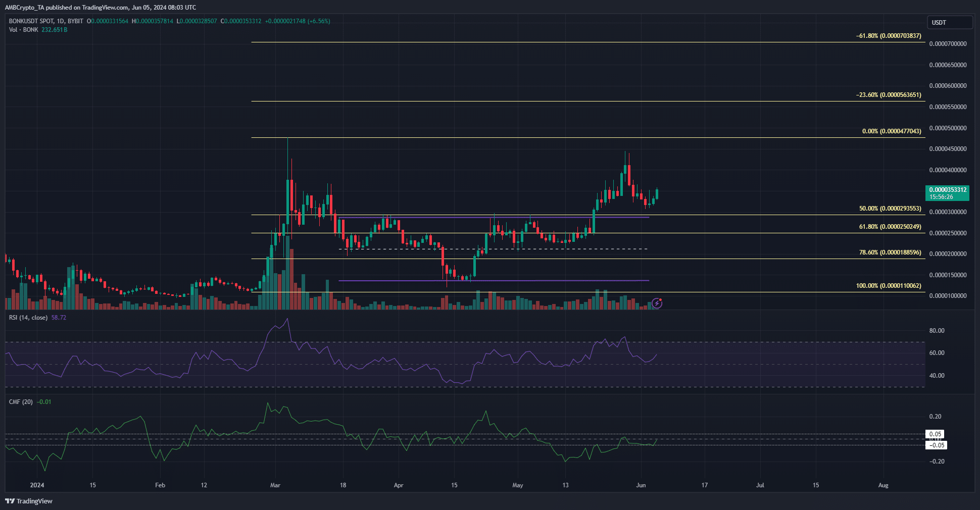Click the CMF 0.05 level tag

pos(935,434)
